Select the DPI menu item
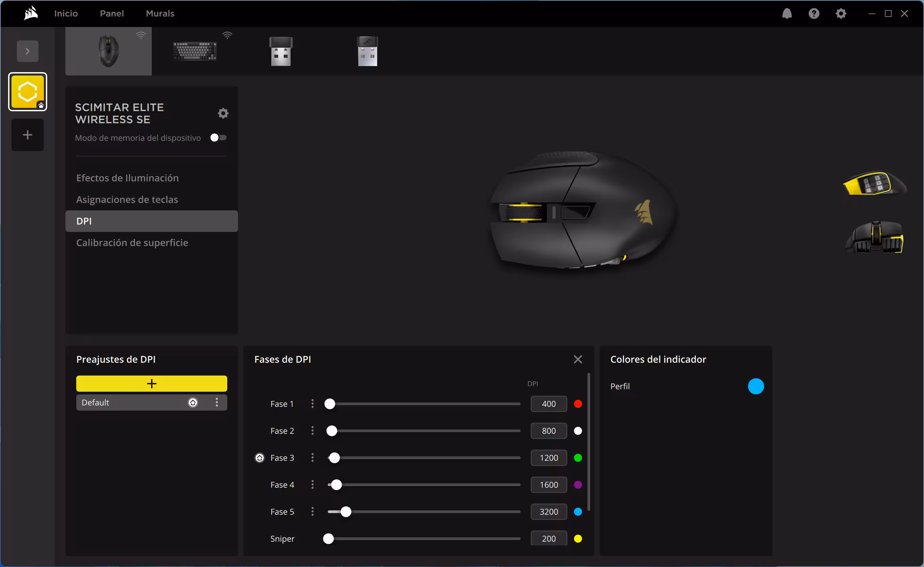This screenshot has width=924, height=567. [151, 221]
